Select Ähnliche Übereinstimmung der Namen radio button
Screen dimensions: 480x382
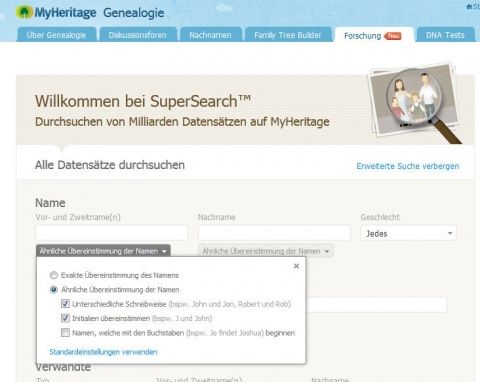tap(54, 290)
